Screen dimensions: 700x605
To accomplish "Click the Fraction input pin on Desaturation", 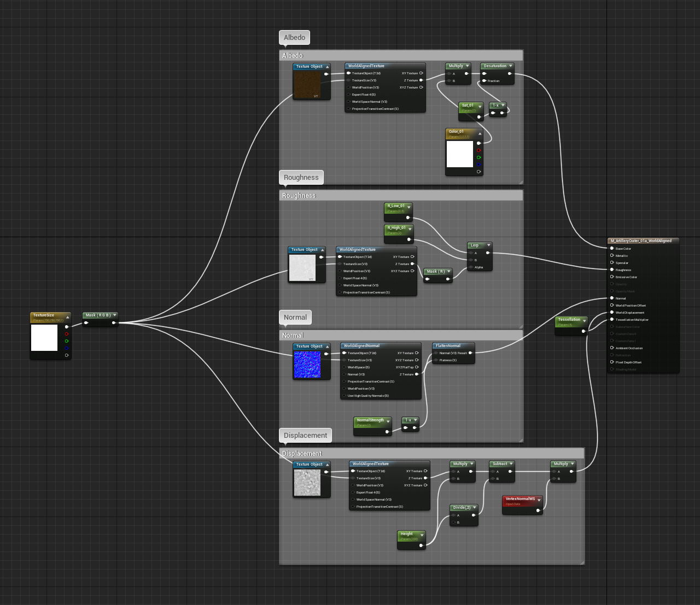I will 485,81.
